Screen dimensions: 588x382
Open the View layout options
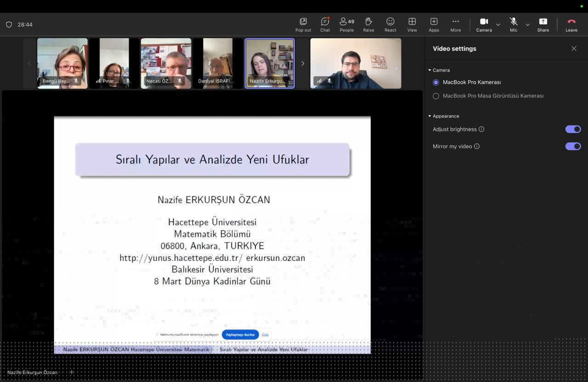[x=412, y=22]
